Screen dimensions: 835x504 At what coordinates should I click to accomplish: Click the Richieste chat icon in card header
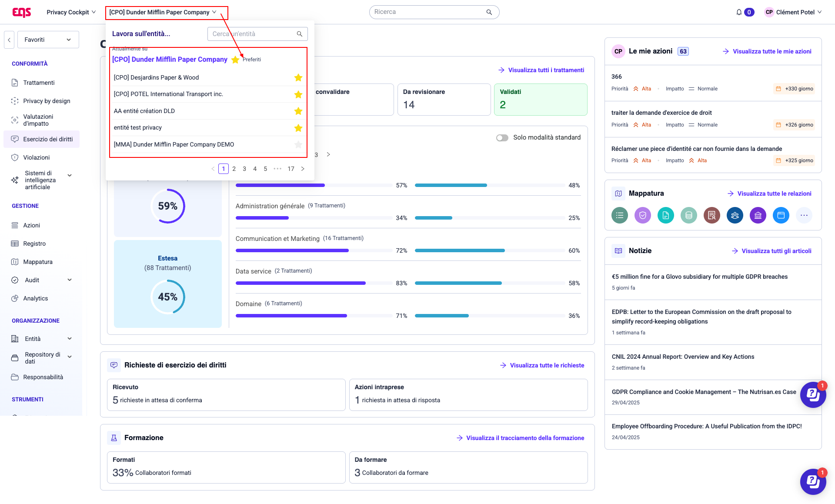114,365
